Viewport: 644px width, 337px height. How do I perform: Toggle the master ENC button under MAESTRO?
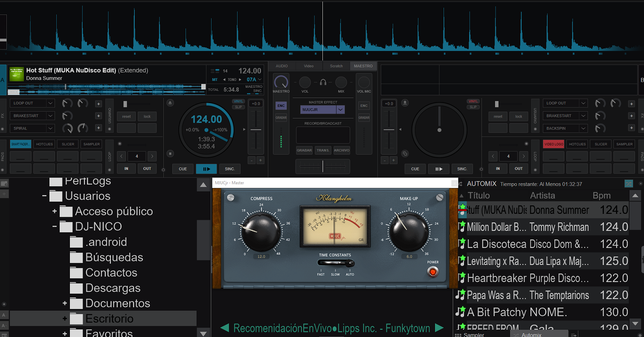pos(281,106)
